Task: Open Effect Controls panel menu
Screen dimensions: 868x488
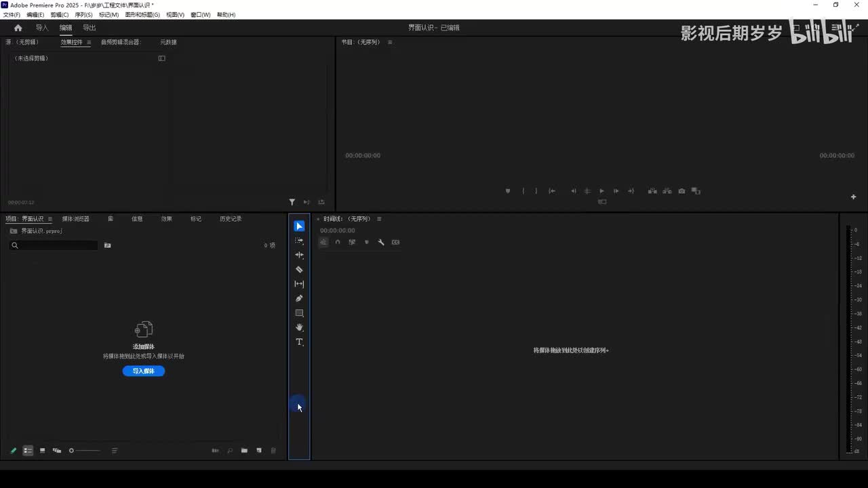Action: coord(89,42)
